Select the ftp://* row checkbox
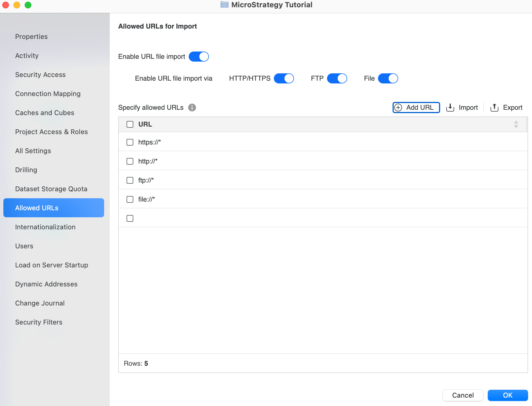The image size is (532, 406). coord(130,180)
